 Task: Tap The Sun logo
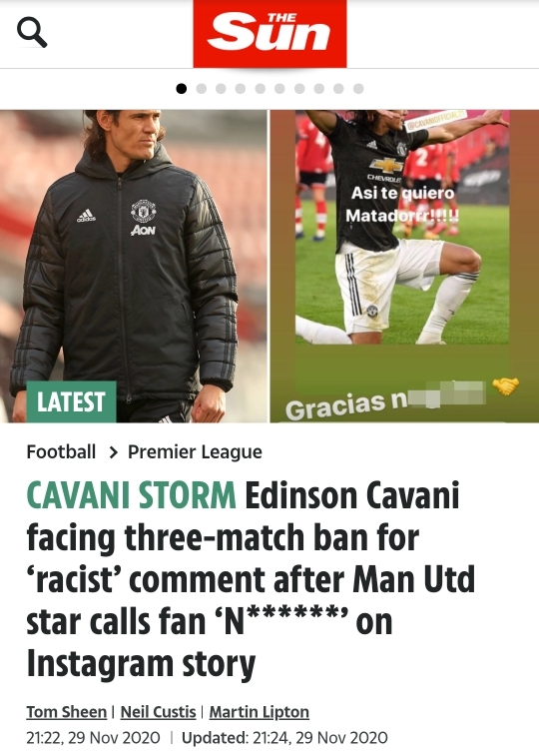click(269, 34)
